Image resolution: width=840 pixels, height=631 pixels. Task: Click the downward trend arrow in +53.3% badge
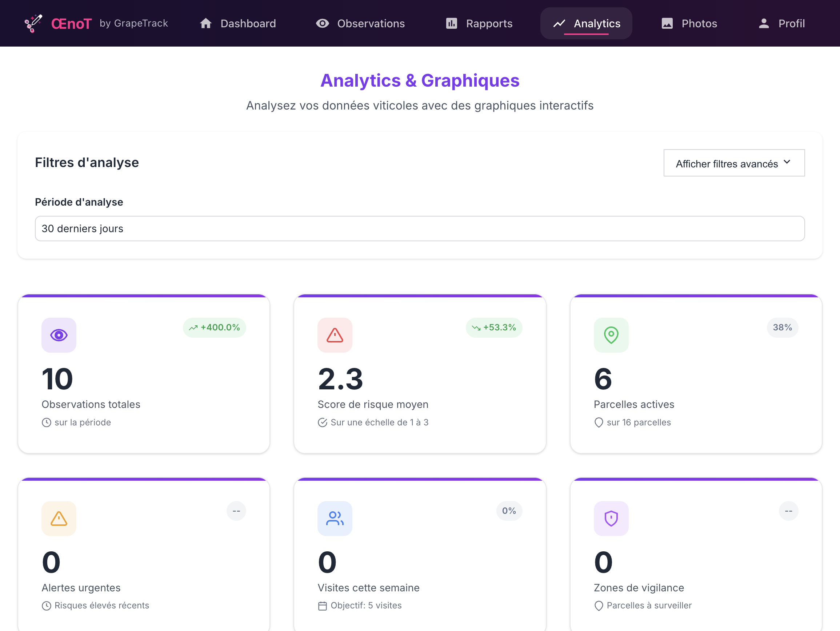coord(476,328)
